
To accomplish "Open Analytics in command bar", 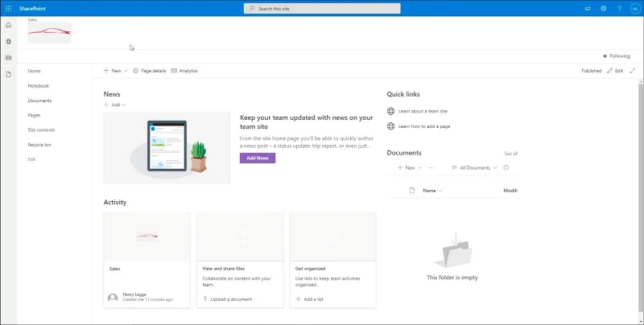I will coord(184,71).
